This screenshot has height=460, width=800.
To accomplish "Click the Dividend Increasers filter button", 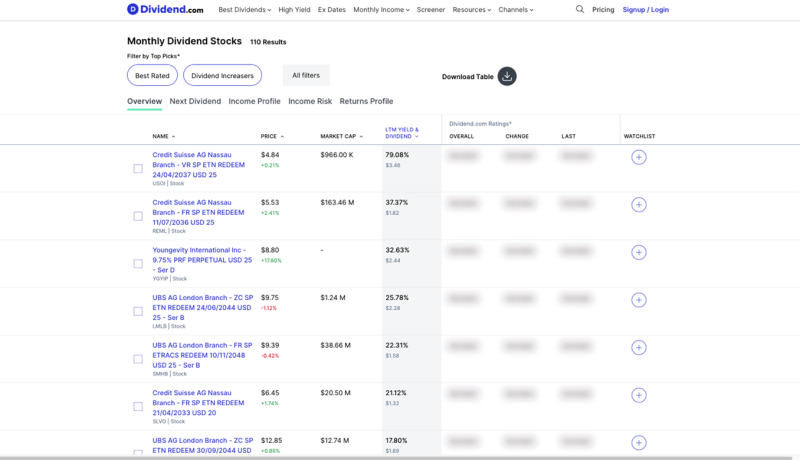I will point(222,75).
